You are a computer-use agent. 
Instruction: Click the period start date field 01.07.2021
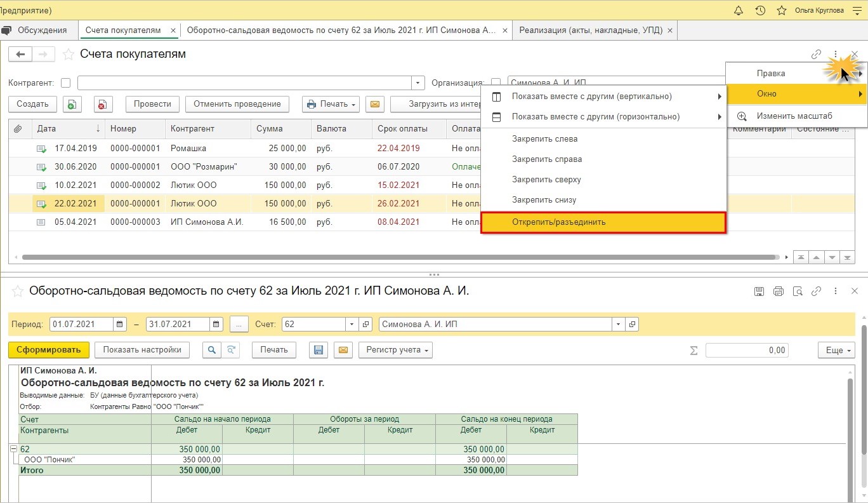pos(82,325)
